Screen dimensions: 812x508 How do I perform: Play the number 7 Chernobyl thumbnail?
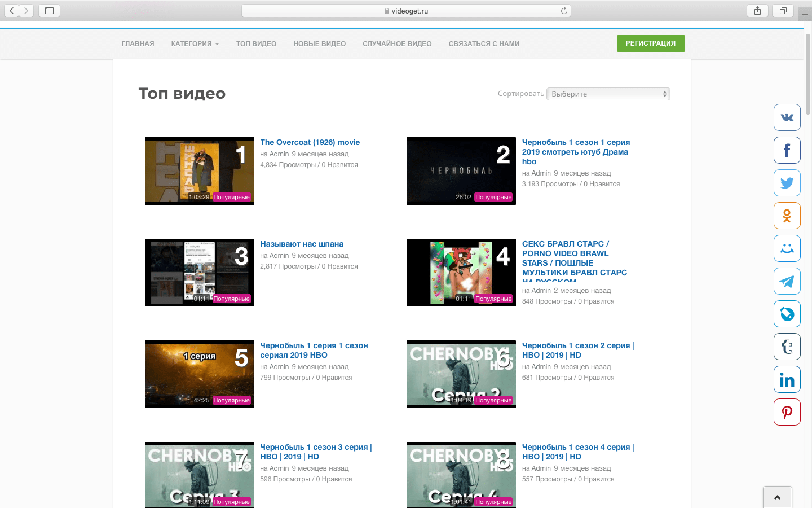pos(200,475)
